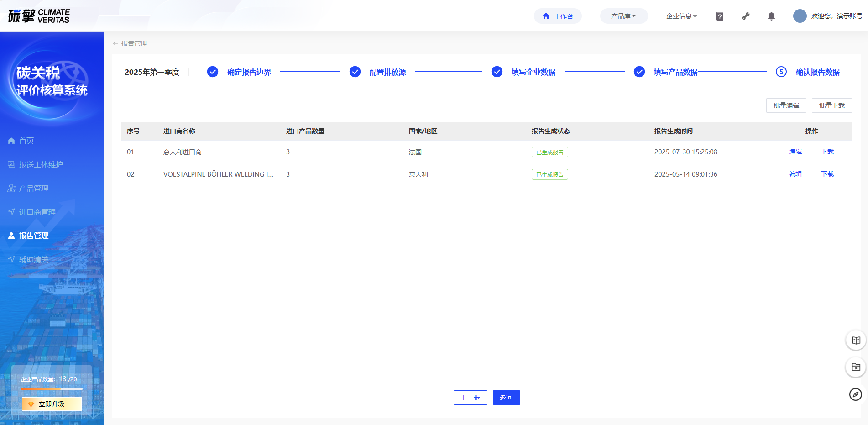Go to the 确定报告边界 step
Screen dimensions: 868x425
tap(249, 72)
